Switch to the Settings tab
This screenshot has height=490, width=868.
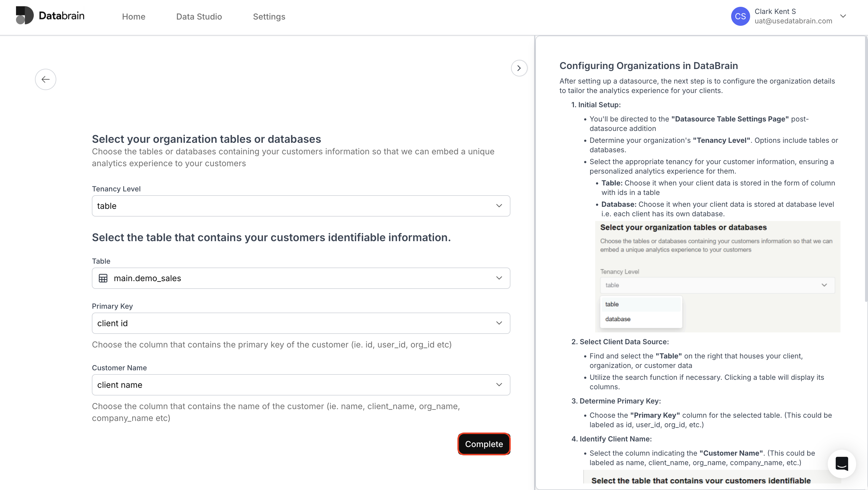pyautogui.click(x=269, y=17)
